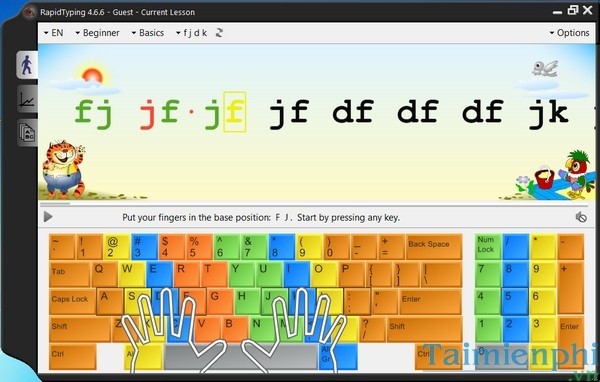Click the Back Space key
Screen dimensions: 600x382
434,247
